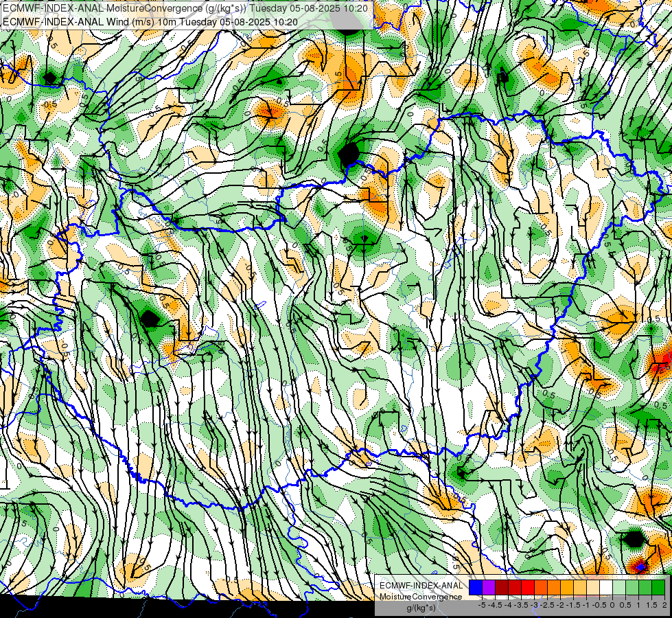Click the pale peach legend swatch between -1 and -0.5
The image size is (672, 618).
point(593,588)
